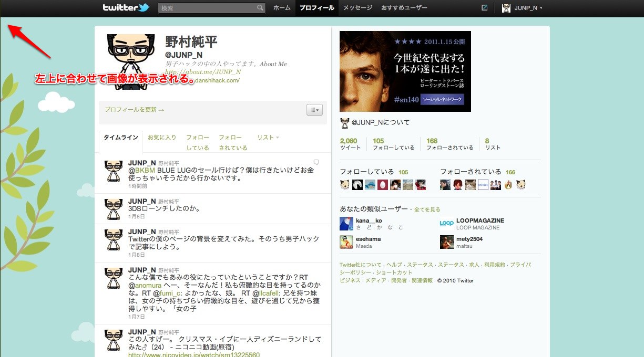Click the LOOPMAGAZINE username
644x357 pixels.
[x=480, y=220]
